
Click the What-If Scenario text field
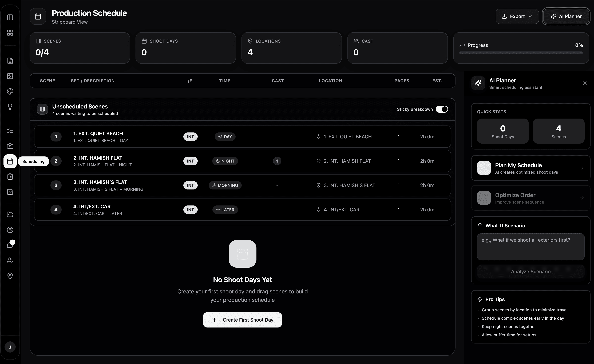pos(530,247)
